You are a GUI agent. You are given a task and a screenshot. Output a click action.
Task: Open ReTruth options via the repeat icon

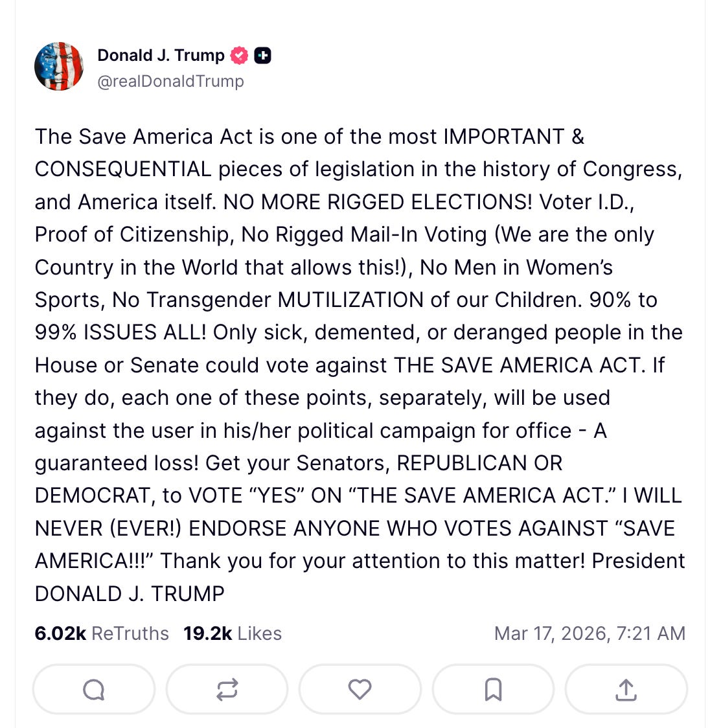point(227,689)
